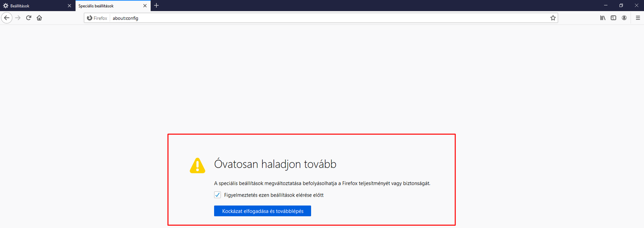The height and width of the screenshot is (228, 644).
Task: Focus the about:config address bar
Action: pyautogui.click(x=322, y=18)
